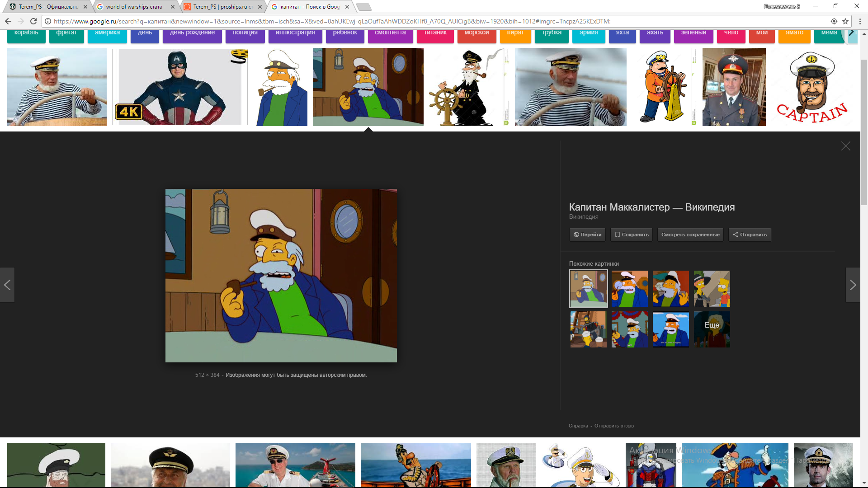Open 'Смотреть сохраненные'
This screenshot has width=868, height=488.
(x=690, y=235)
